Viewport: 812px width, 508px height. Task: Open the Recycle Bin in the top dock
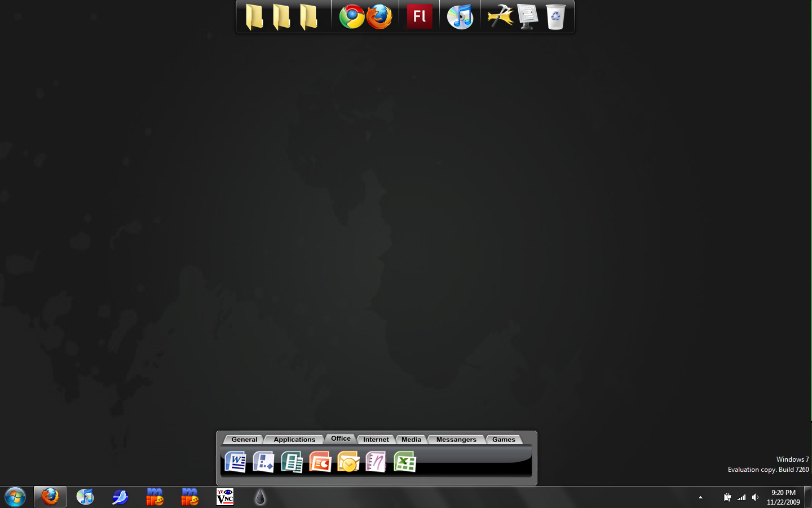click(x=555, y=17)
